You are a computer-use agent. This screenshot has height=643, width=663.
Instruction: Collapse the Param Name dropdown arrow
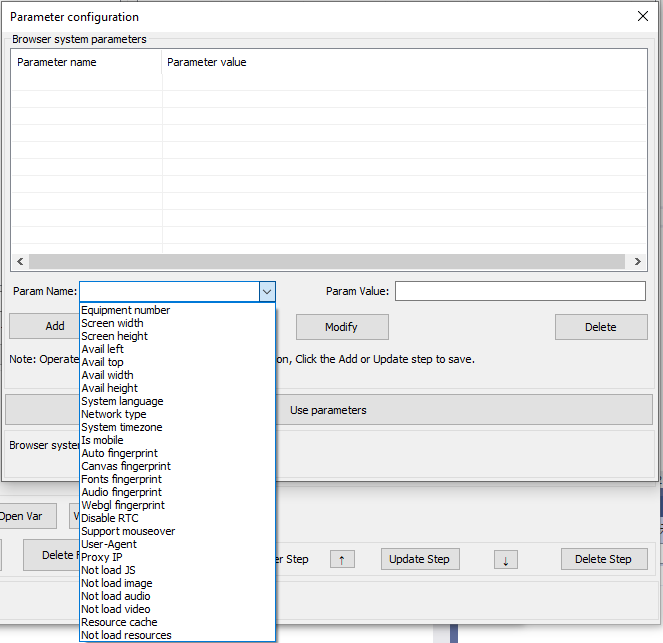[x=267, y=291]
